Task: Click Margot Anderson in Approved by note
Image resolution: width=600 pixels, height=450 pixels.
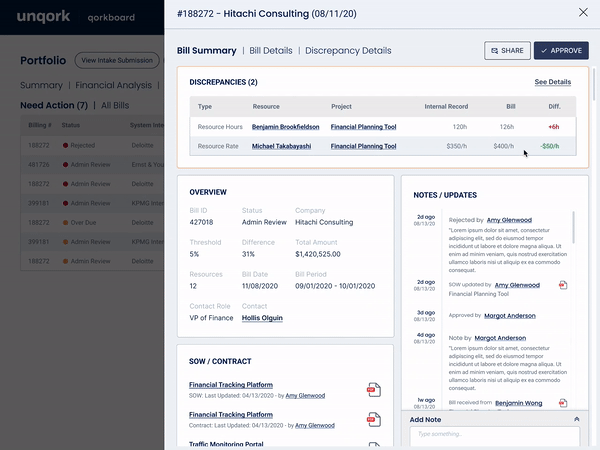Action: [510, 316]
